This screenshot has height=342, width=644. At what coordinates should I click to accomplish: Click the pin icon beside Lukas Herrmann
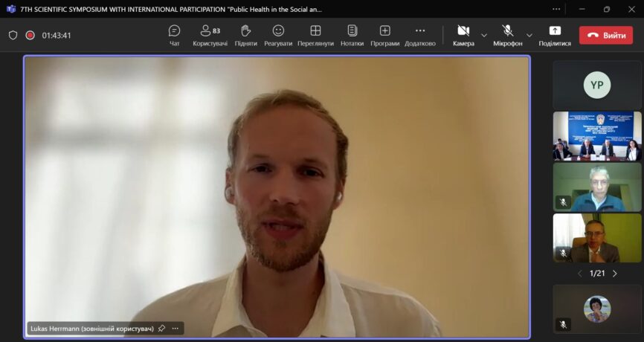point(161,328)
